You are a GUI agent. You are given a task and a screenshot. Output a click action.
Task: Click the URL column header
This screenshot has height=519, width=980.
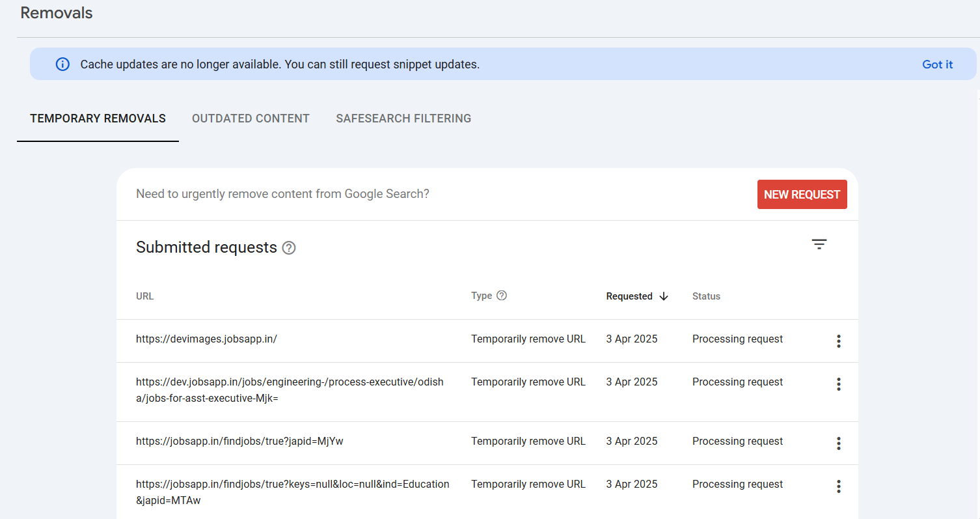click(144, 296)
